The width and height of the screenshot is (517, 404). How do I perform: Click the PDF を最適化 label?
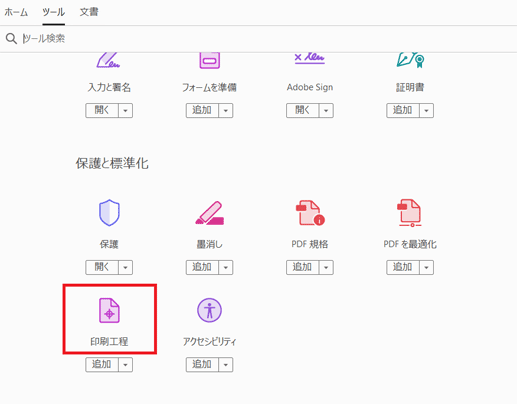click(x=410, y=244)
